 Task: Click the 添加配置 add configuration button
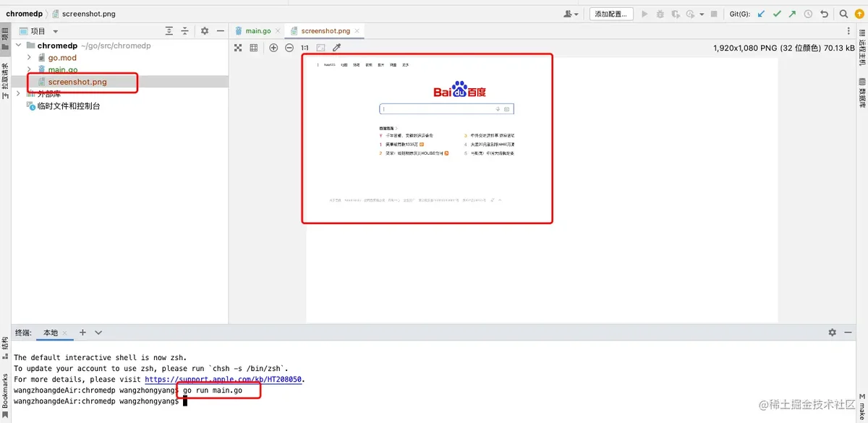(x=611, y=14)
